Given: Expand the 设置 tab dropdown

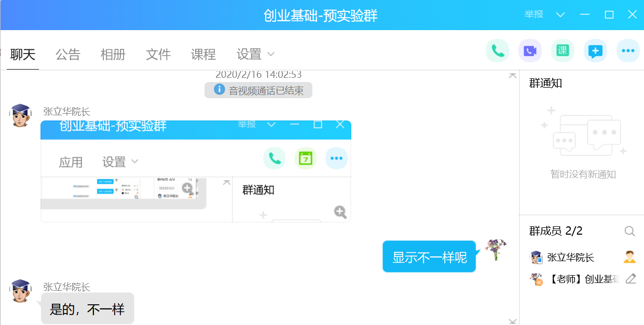Looking at the screenshot, I should [x=256, y=54].
